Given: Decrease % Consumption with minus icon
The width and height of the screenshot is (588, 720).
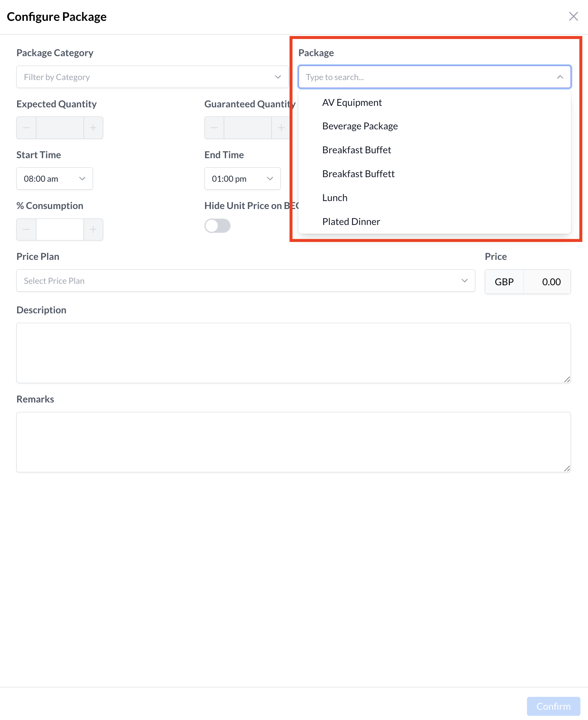Looking at the screenshot, I should (x=27, y=230).
